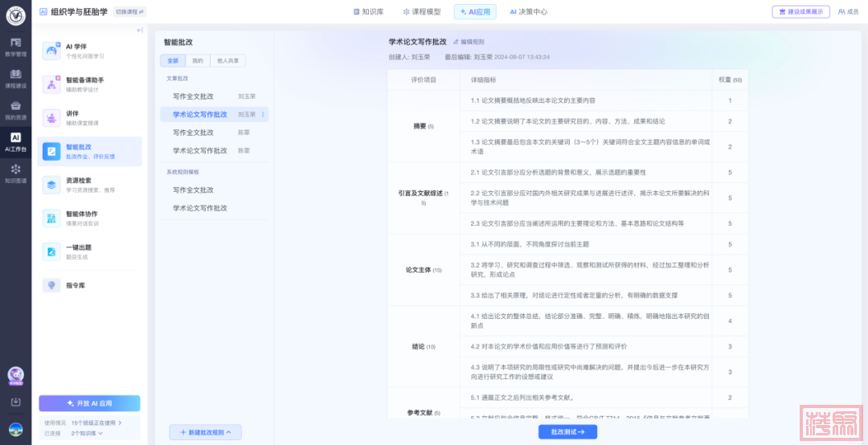The height and width of the screenshot is (445, 868).
Task: Go to 我的资源 in left sidebar
Action: pos(15,110)
